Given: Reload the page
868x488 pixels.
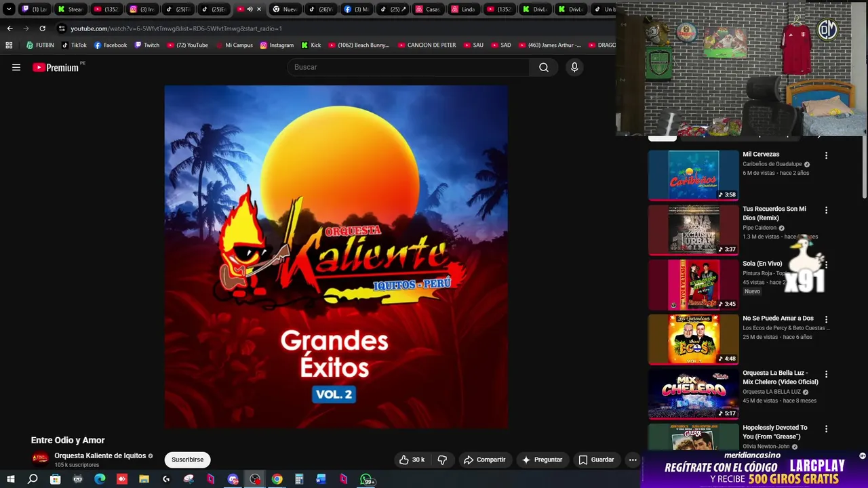Looking at the screenshot, I should click(x=42, y=28).
